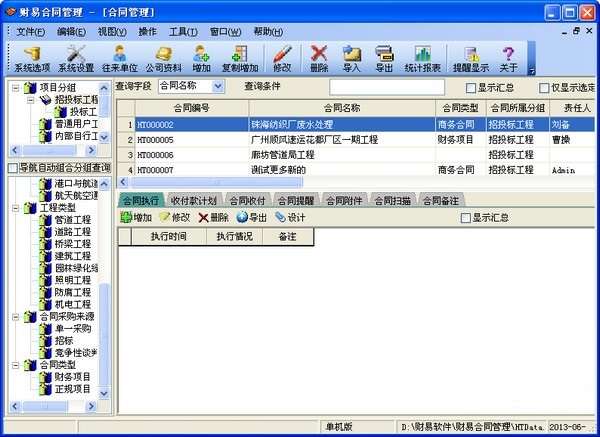The height and width of the screenshot is (437, 600).
Task: Collapse the 项目分组 tree node
Action: click(15, 88)
